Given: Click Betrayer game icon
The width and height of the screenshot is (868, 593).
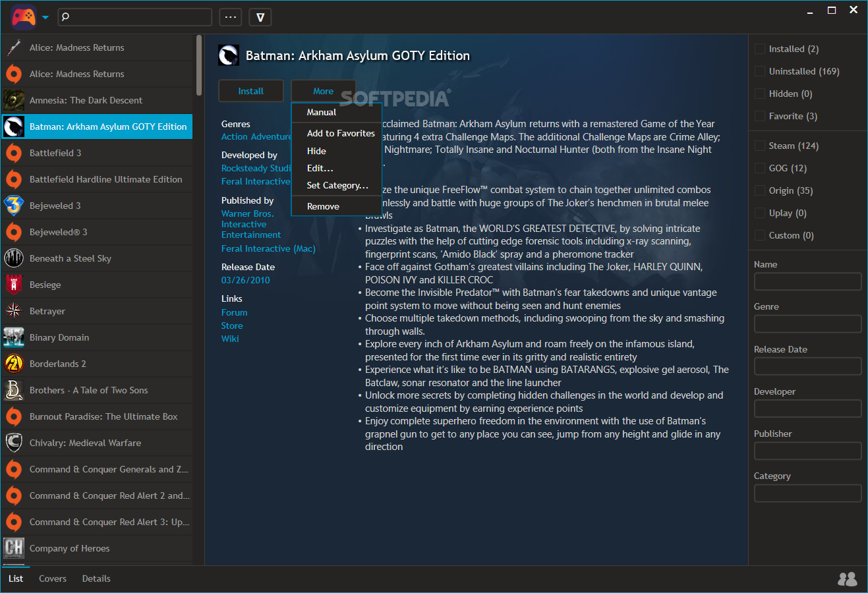Looking at the screenshot, I should coord(14,311).
